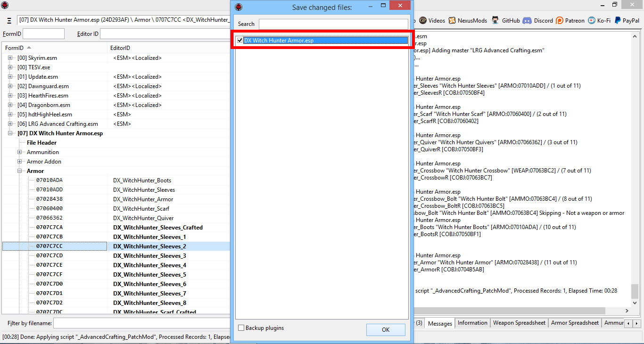Select record 0707C7D0 DX_WitchHunter_Sleeves_6
644x344 pixels.
click(116, 284)
